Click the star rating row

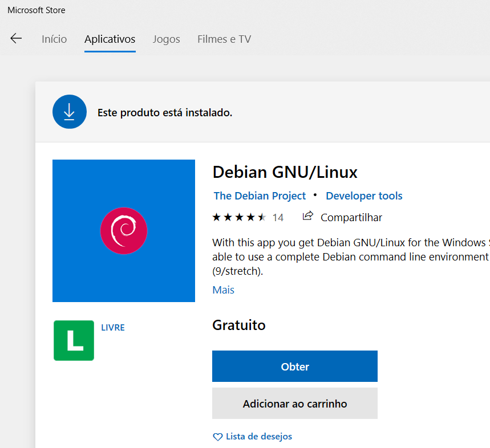(239, 217)
